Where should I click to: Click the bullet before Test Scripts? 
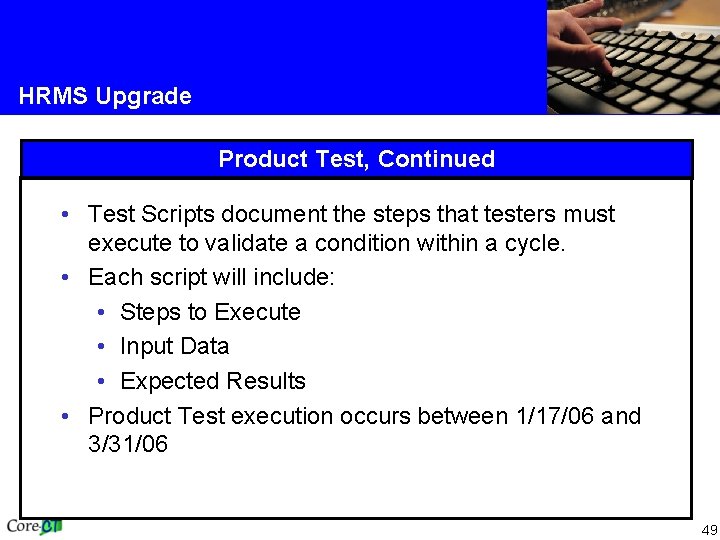coord(64,215)
